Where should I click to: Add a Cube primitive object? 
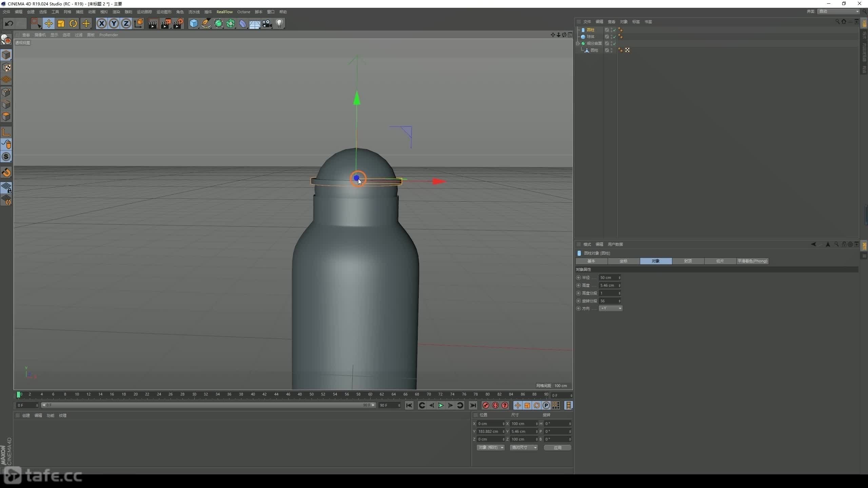[x=194, y=23]
